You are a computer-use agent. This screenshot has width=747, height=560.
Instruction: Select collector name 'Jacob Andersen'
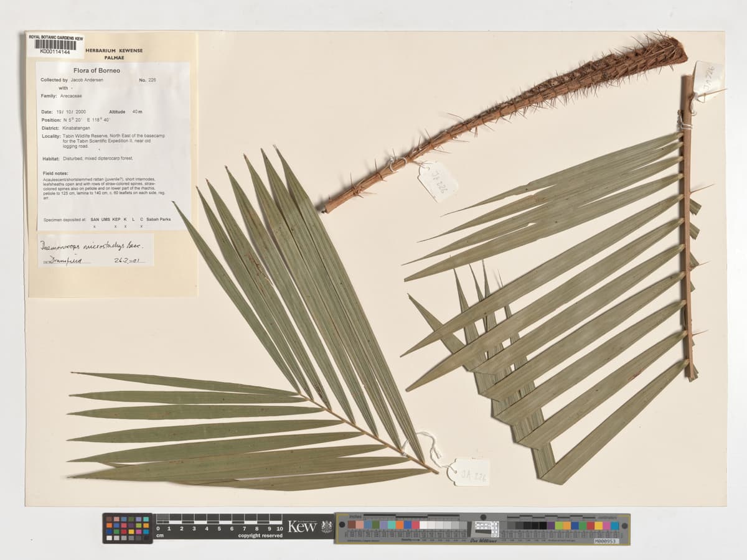86,80
